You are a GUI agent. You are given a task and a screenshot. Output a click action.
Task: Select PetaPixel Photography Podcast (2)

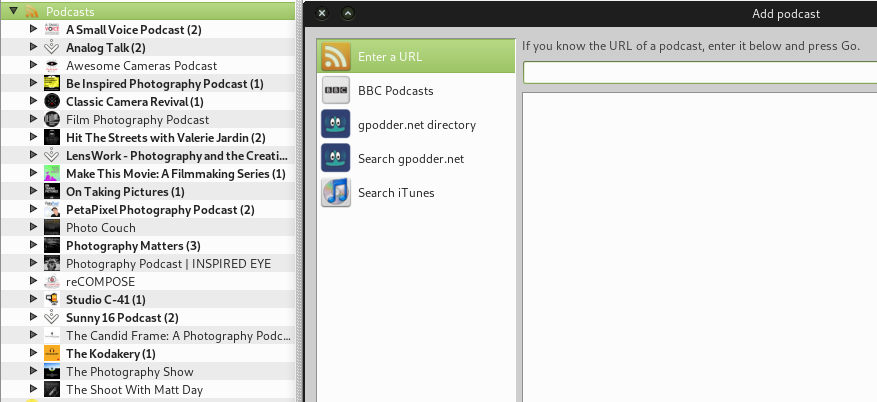pos(160,210)
